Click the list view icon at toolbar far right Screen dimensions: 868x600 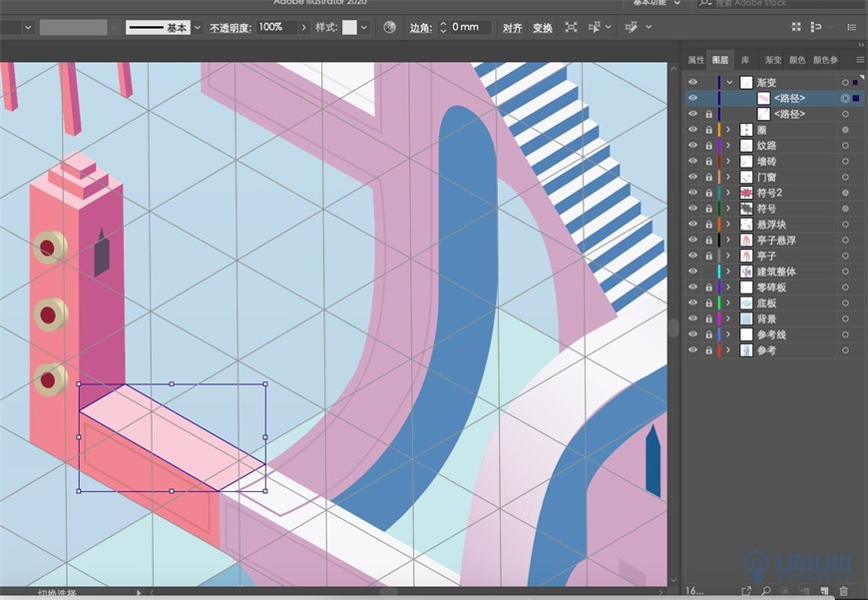(853, 27)
